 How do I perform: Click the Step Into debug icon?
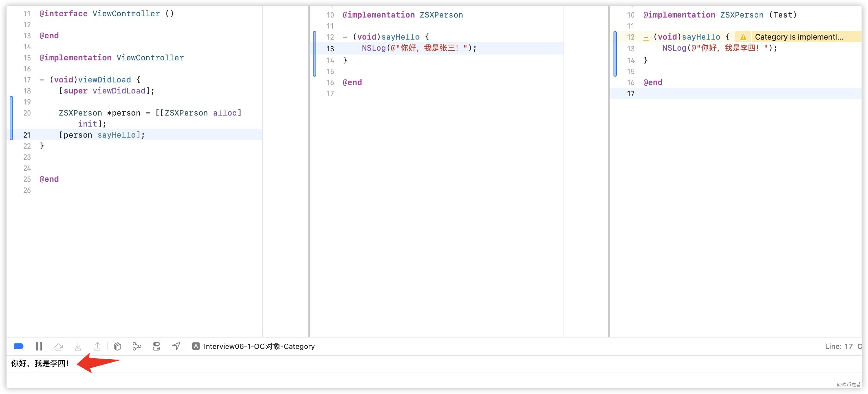point(78,346)
